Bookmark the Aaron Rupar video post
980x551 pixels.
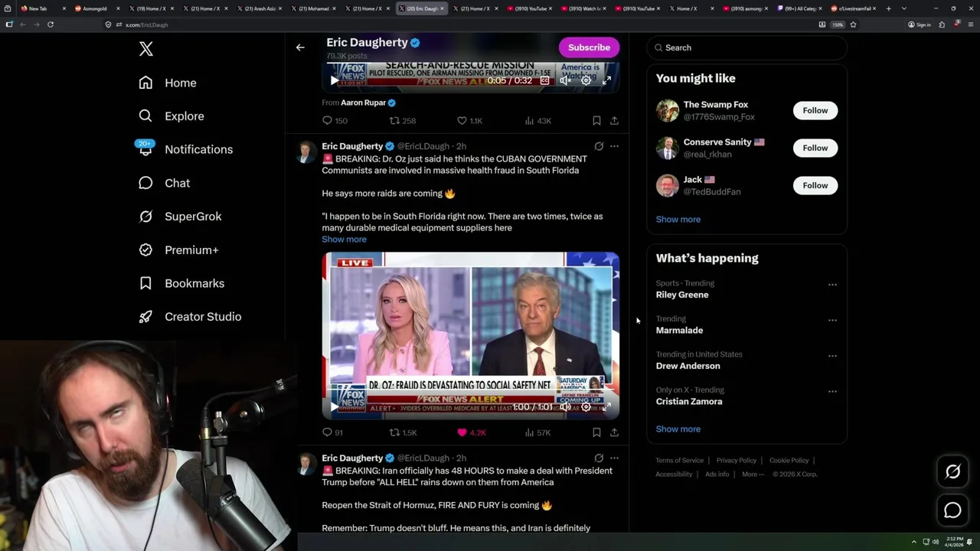(596, 121)
